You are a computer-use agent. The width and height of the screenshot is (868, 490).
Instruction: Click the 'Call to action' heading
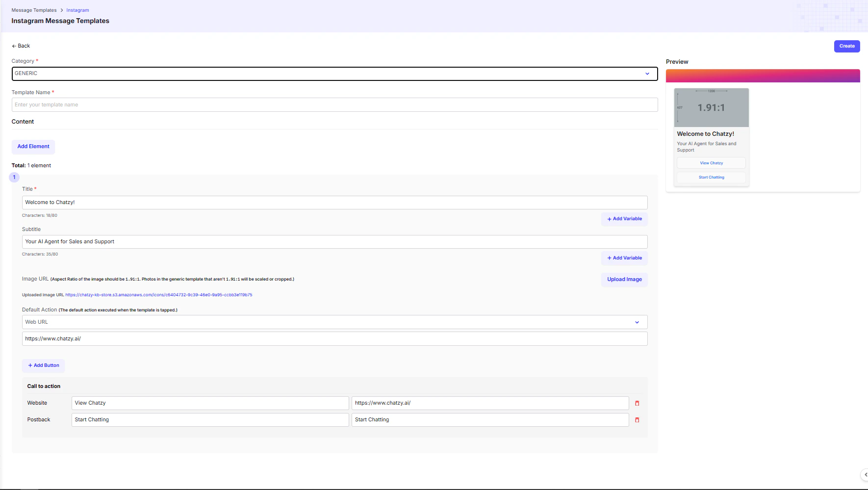[x=44, y=387]
